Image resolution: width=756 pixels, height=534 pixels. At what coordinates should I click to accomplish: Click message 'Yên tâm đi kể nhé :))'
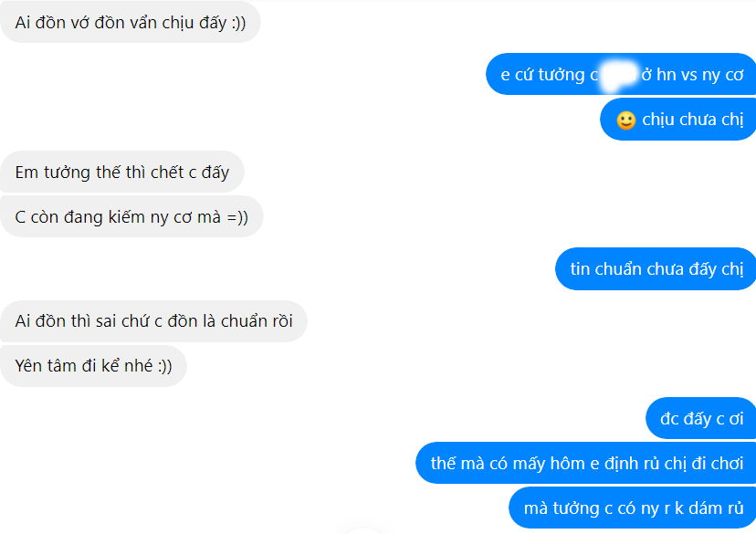coord(93,366)
